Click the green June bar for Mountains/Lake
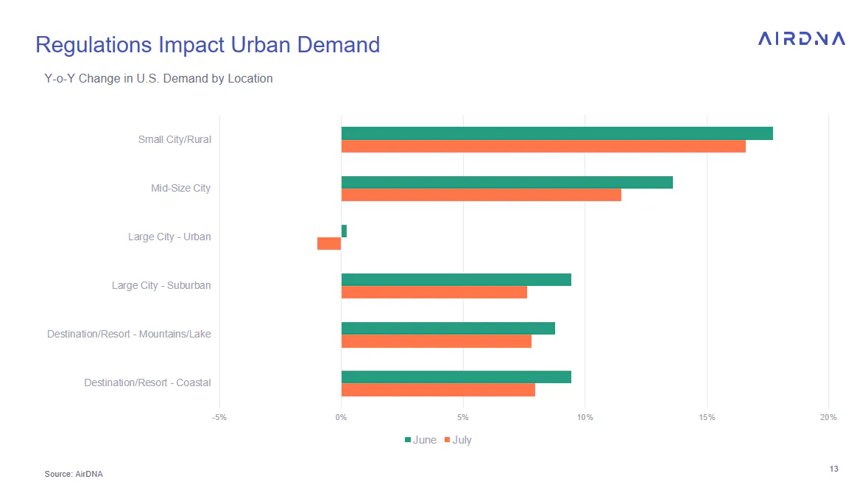The image size is (868, 493). (448, 328)
